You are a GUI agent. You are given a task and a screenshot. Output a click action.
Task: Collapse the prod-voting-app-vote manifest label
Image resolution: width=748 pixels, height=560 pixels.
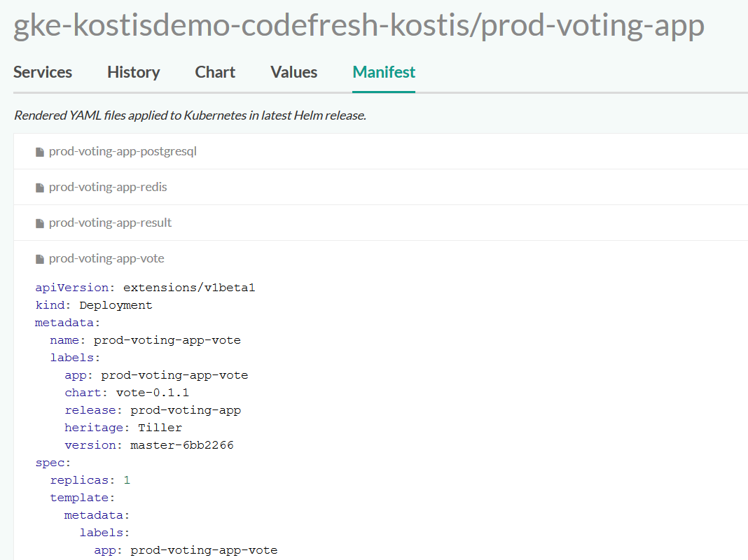click(106, 258)
